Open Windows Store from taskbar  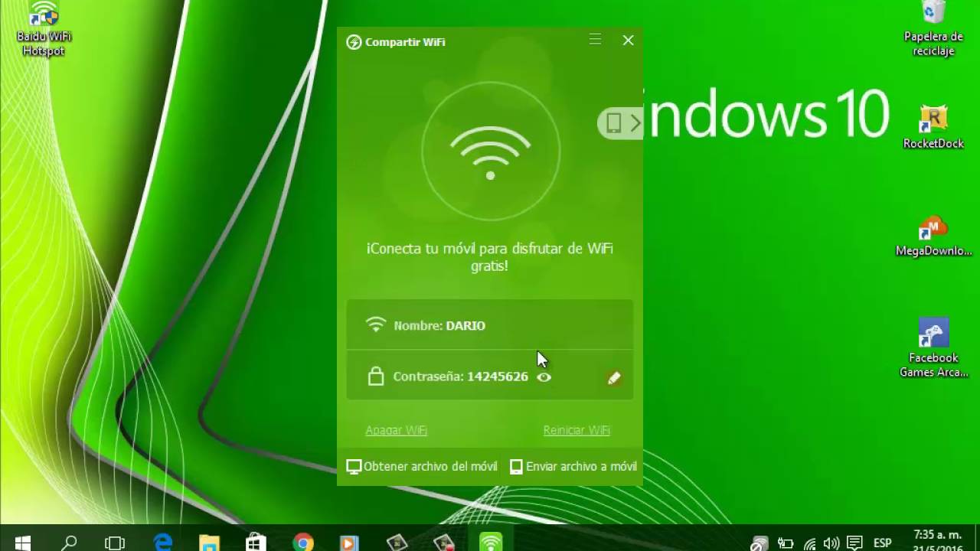tap(256, 543)
